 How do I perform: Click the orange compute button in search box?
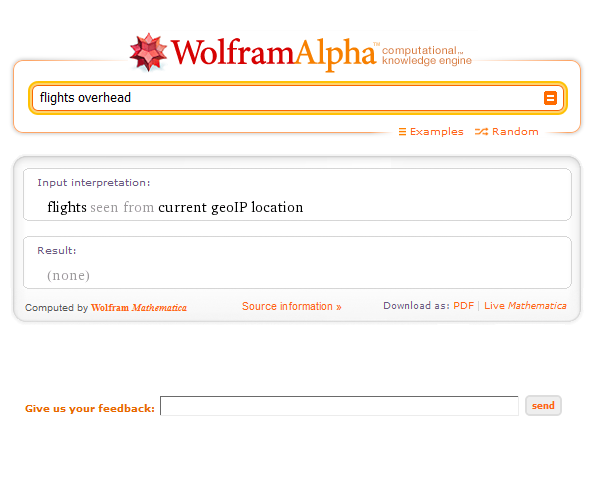point(550,98)
